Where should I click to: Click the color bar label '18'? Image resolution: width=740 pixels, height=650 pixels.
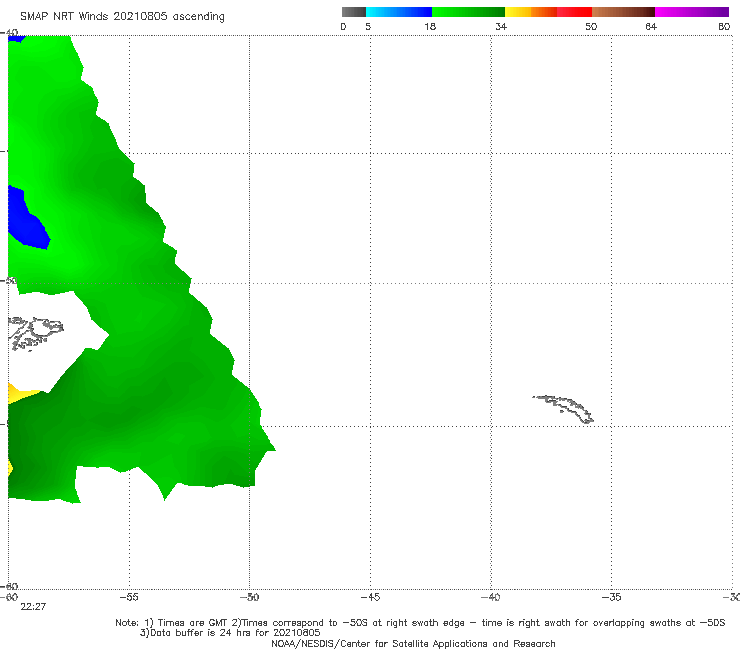[430, 26]
